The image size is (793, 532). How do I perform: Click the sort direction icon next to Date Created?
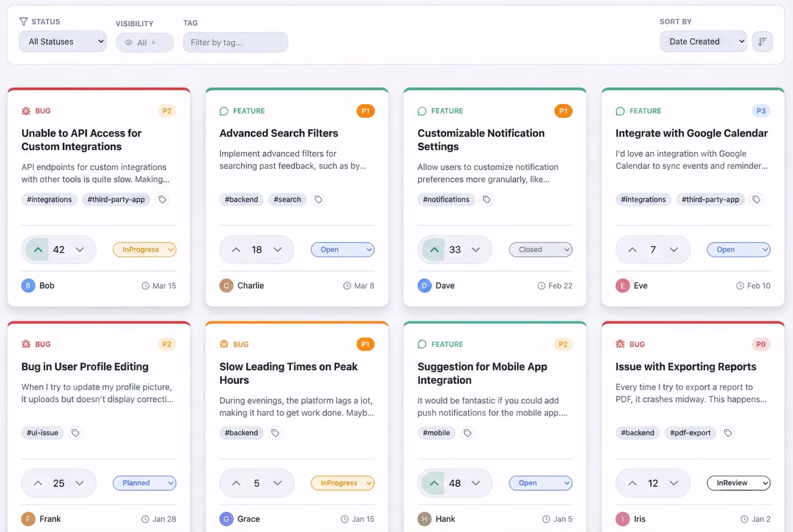tap(762, 41)
